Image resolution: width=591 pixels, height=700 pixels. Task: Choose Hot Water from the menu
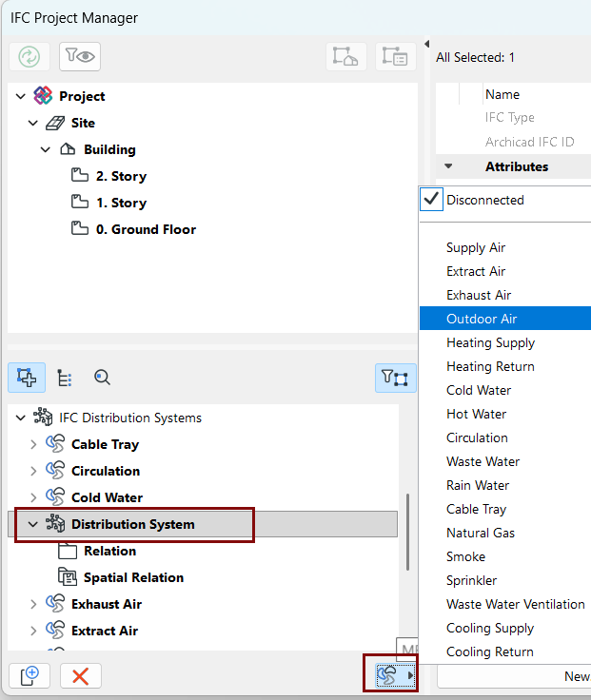coord(504,414)
